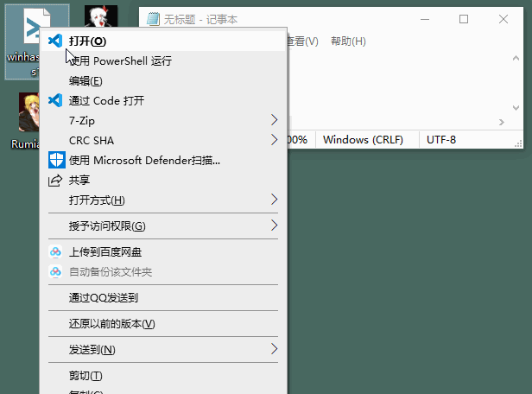Choose 通过QQ发送到 entry
This screenshot has width=532, height=394.
point(163,297)
